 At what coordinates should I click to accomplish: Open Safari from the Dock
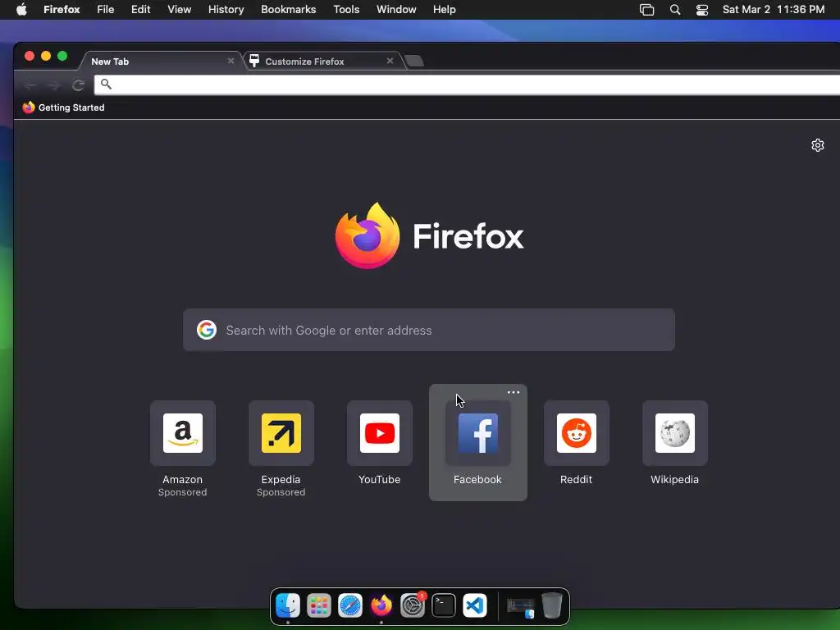tap(349, 606)
